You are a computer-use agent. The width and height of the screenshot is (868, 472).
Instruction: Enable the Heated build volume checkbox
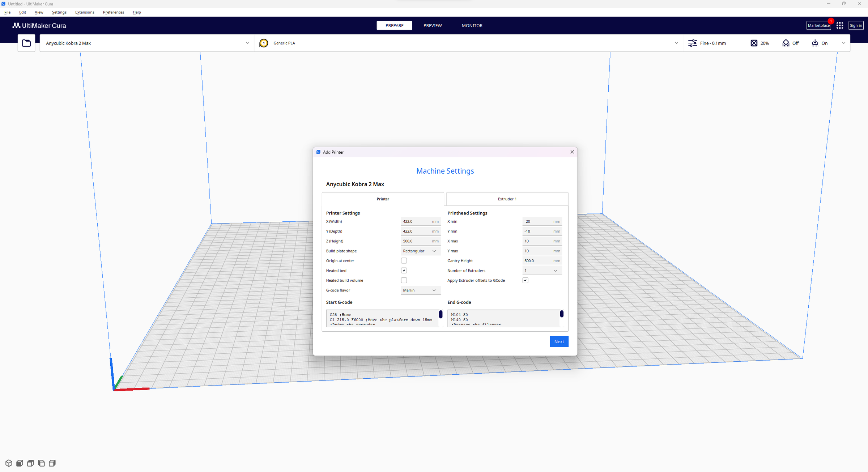(404, 280)
